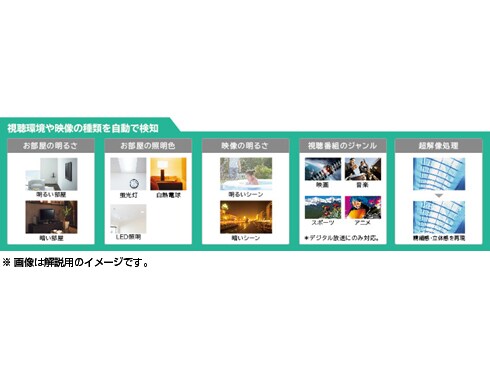490x368 pixels.
Task: Select the incandescent bulb (白熱電球) image
Action: [168, 174]
